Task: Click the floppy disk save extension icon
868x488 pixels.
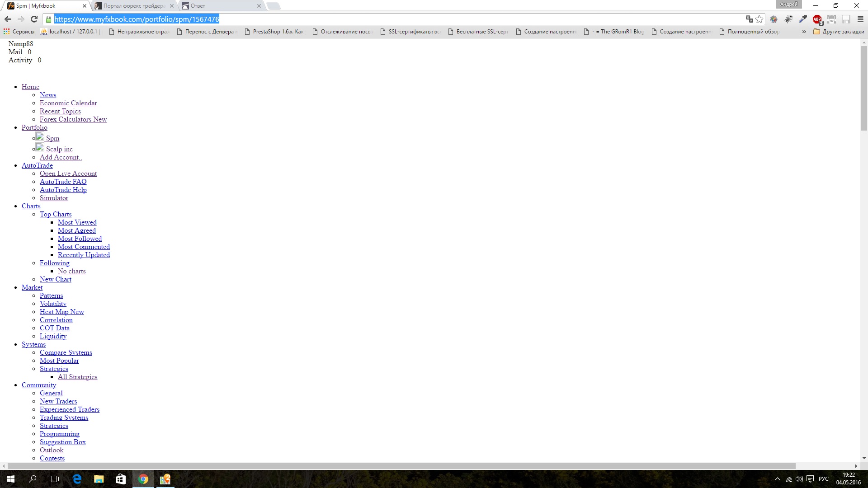Action: pos(846,19)
